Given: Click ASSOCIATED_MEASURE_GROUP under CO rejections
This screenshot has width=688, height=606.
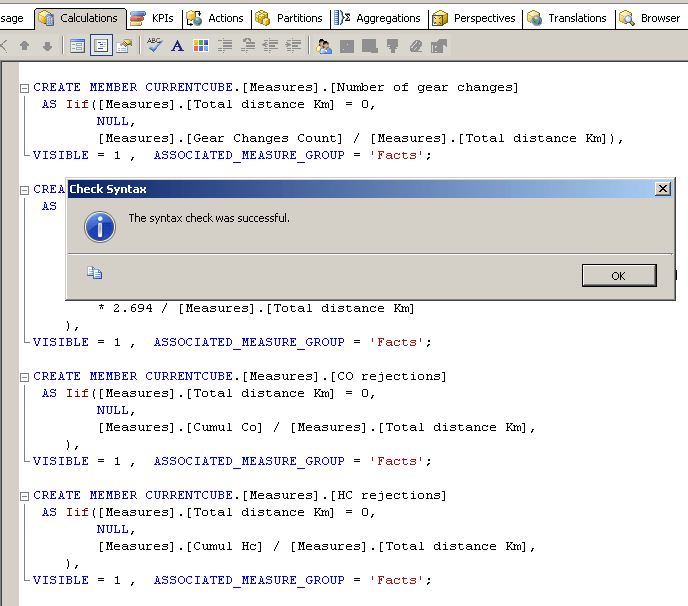Looking at the screenshot, I should point(249,461).
